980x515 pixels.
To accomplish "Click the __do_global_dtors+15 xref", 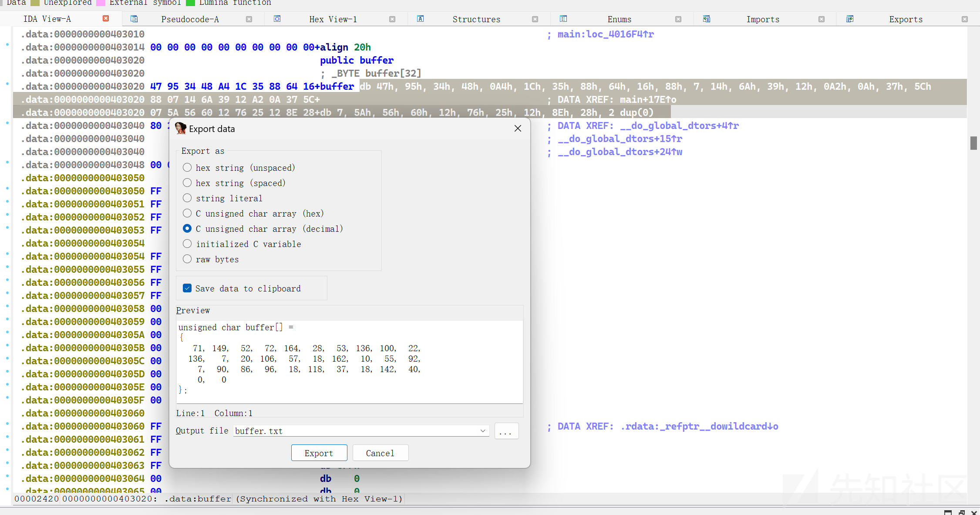I will coord(620,139).
